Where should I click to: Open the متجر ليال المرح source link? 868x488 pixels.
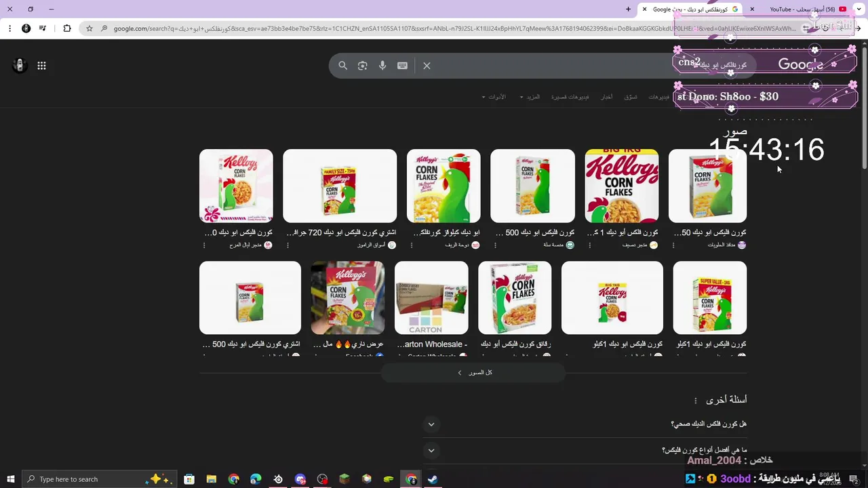(250, 245)
